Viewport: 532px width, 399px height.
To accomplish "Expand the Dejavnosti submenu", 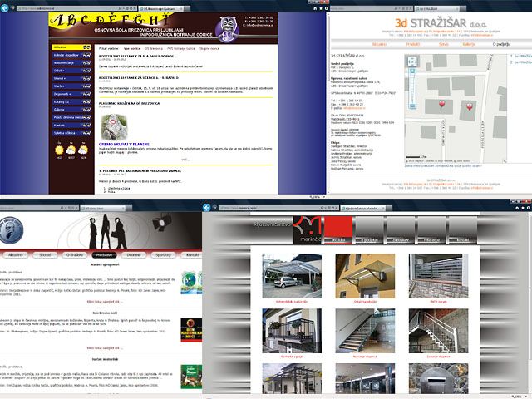I will (71, 94).
